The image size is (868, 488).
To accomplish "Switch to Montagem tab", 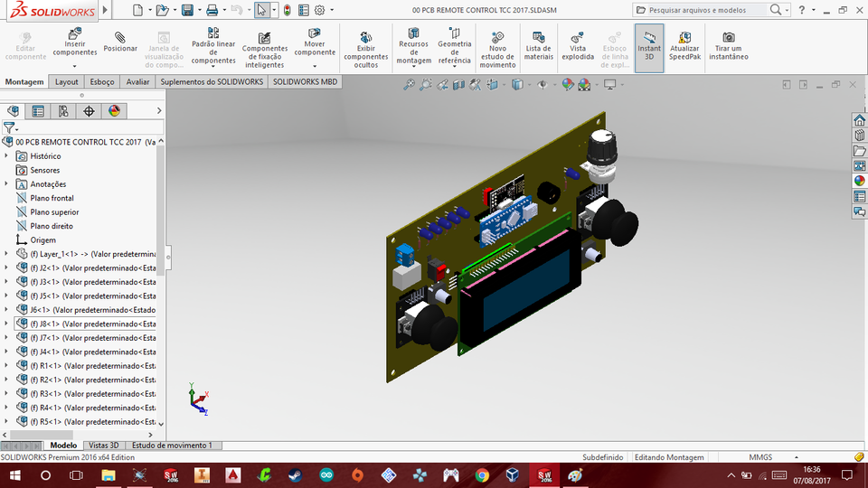I will 24,82.
